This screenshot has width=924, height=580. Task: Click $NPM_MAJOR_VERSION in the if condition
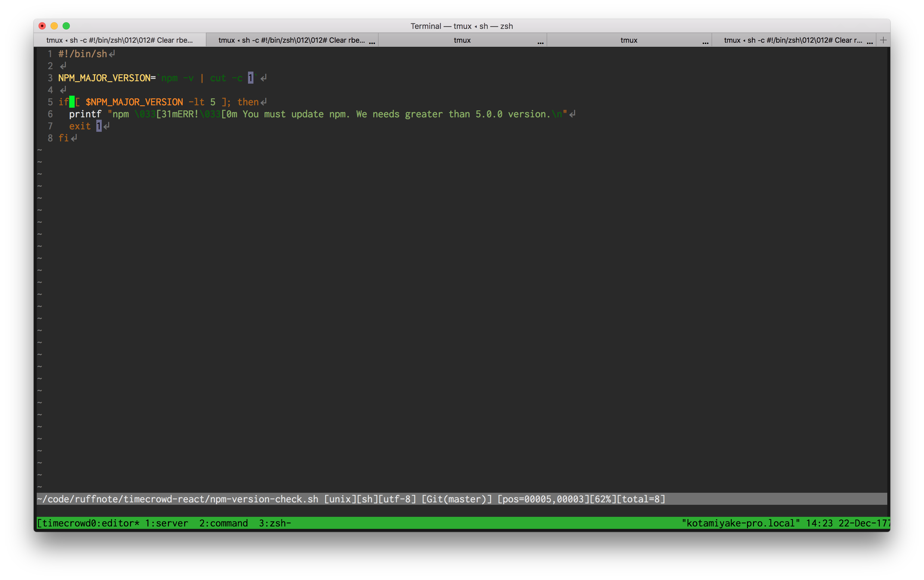[134, 102]
